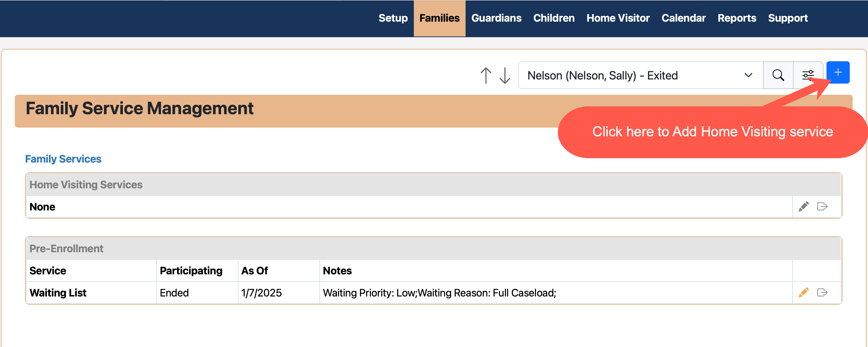Open the filter sliders settings icon
This screenshot has height=347, width=868.
pos(808,75)
